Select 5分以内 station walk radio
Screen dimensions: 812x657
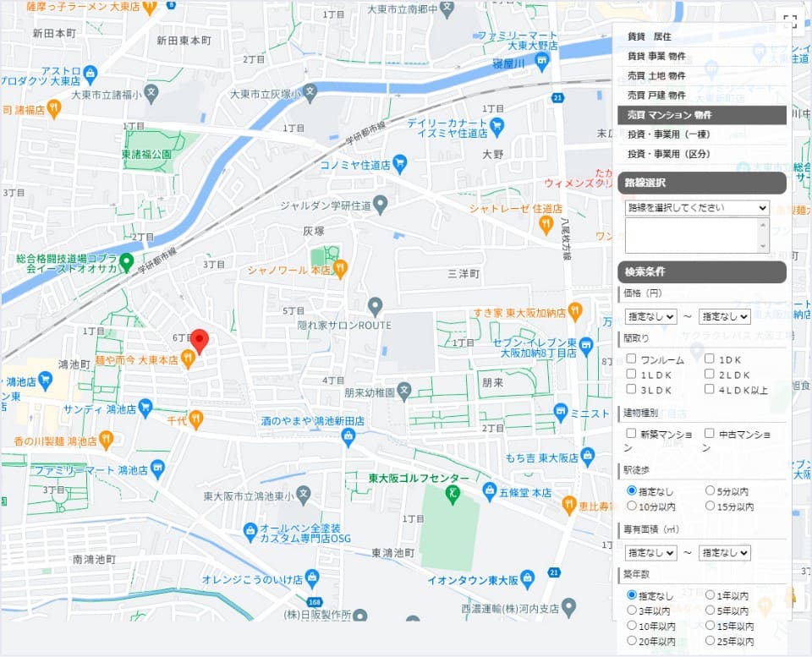coord(710,490)
